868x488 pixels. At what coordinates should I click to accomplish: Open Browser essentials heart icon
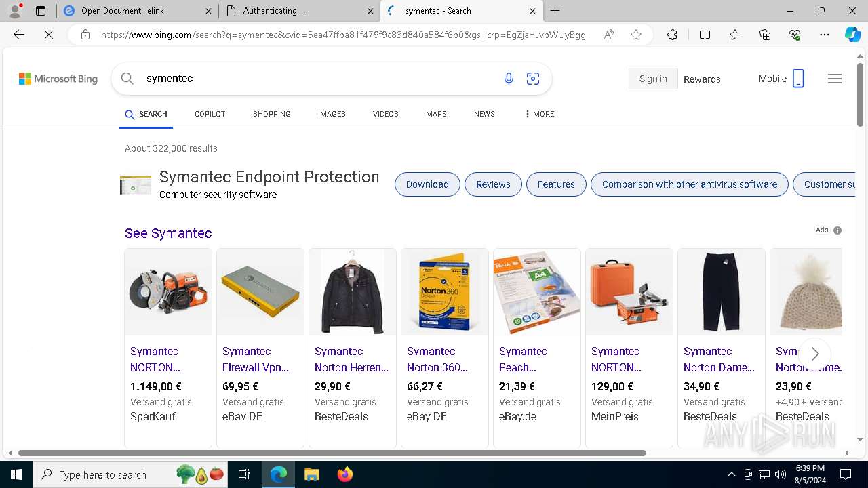pyautogui.click(x=795, y=35)
